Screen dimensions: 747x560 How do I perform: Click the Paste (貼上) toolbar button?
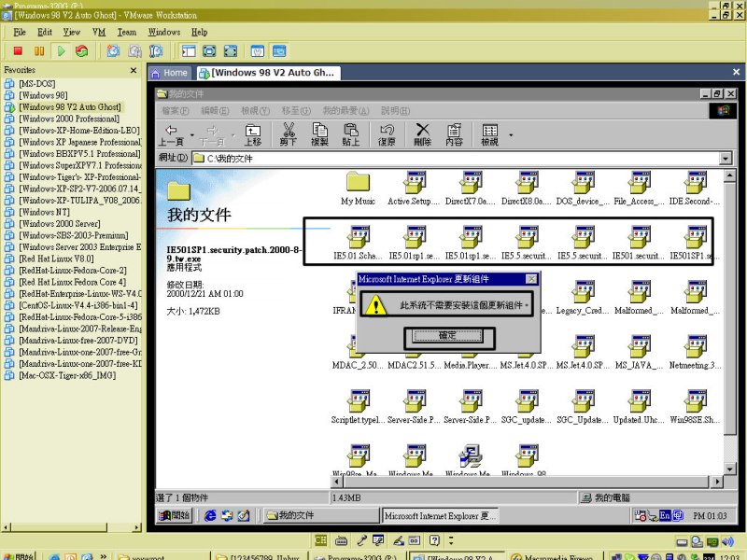tap(351, 134)
